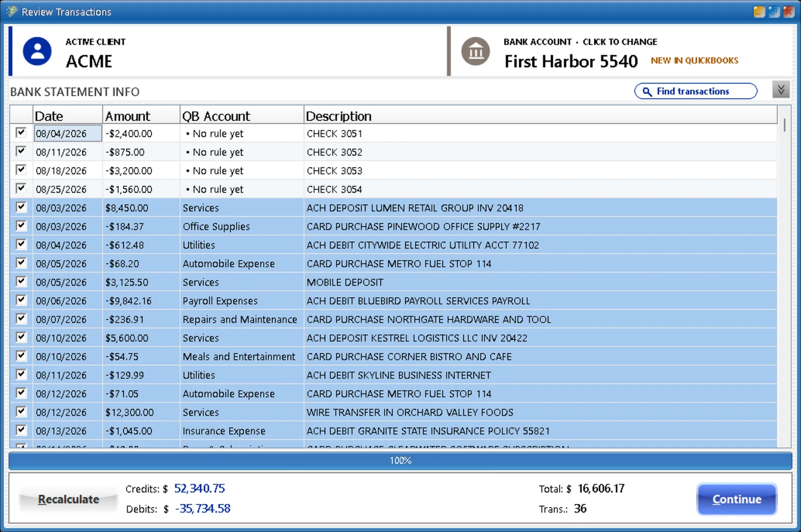The width and height of the screenshot is (801, 532).
Task: Toggle checkbox for CHECK 3053 row
Action: click(x=21, y=169)
